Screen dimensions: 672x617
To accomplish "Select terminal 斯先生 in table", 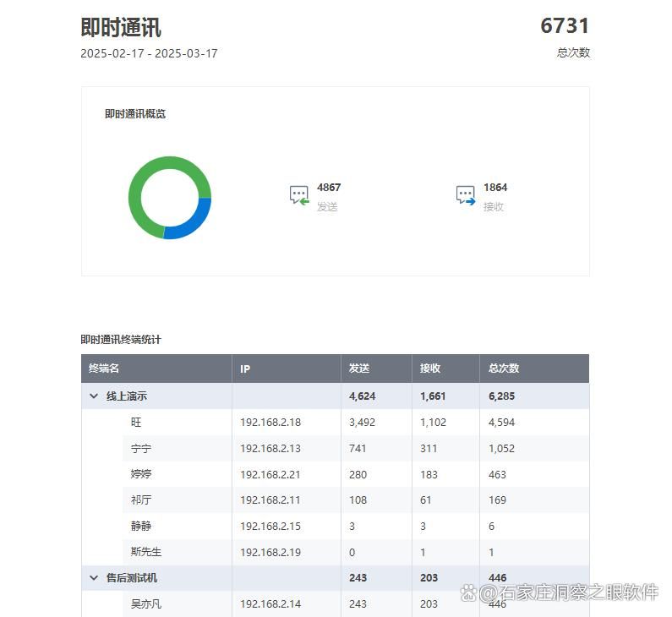I will pyautogui.click(x=146, y=552).
